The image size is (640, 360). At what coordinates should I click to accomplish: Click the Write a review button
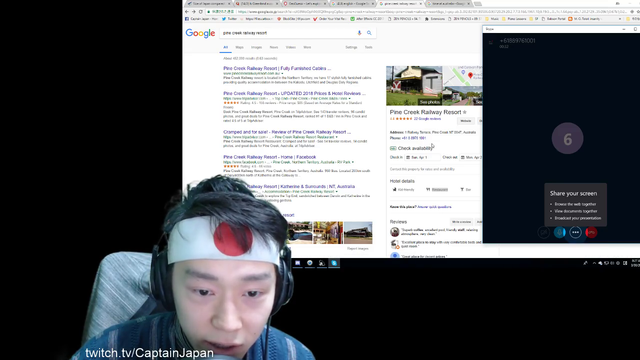click(461, 222)
